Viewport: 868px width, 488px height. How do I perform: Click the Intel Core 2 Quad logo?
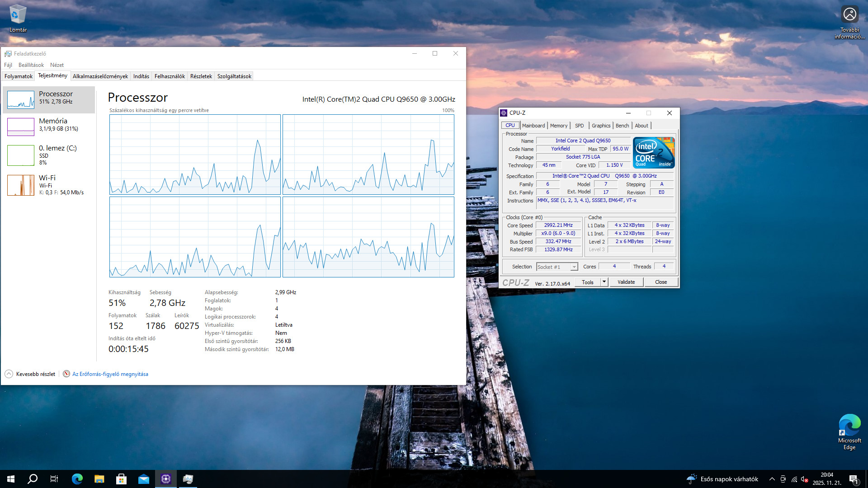point(654,153)
